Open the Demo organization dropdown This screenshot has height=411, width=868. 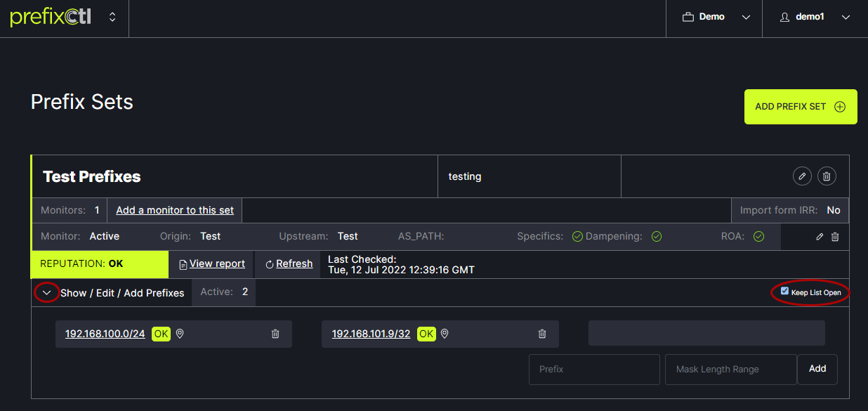click(714, 18)
